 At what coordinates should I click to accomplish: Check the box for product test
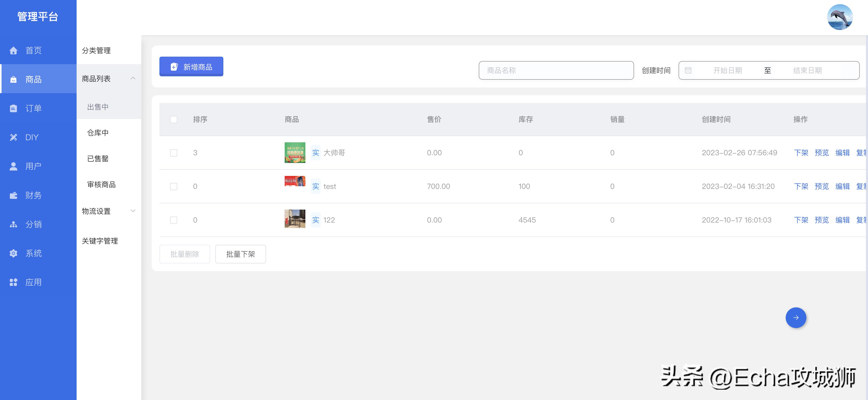174,186
